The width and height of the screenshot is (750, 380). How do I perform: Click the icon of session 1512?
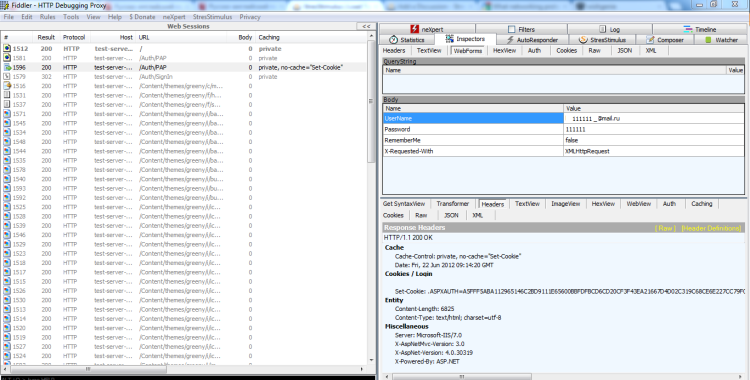[7, 48]
